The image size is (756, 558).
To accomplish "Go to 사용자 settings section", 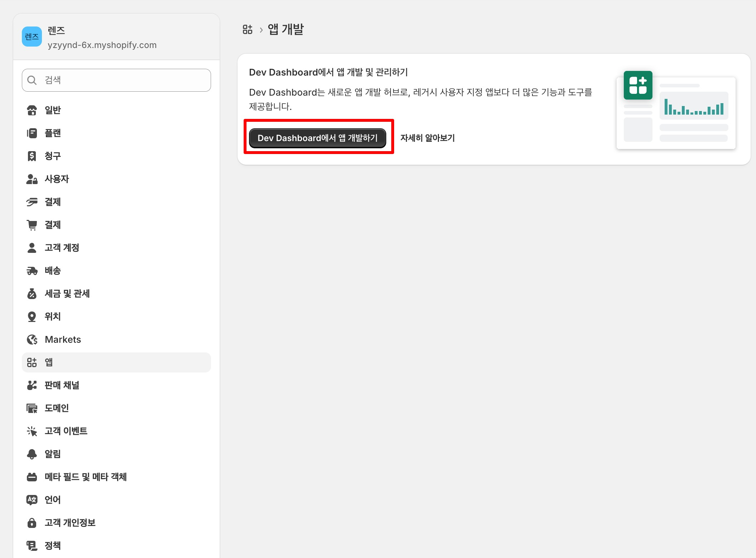I will tap(57, 179).
